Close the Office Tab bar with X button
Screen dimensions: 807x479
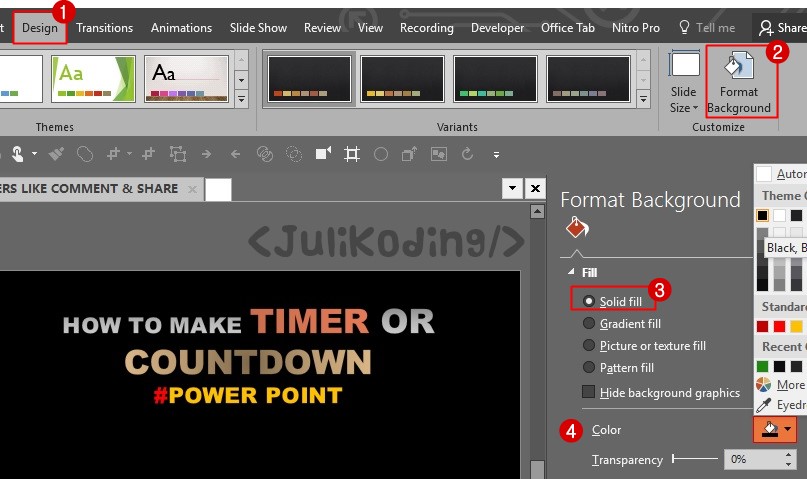pos(535,188)
